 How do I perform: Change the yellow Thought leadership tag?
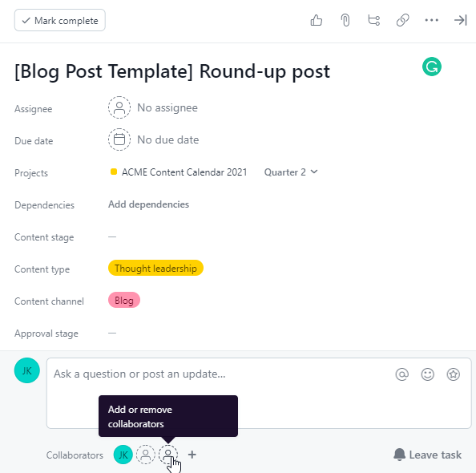click(x=155, y=269)
